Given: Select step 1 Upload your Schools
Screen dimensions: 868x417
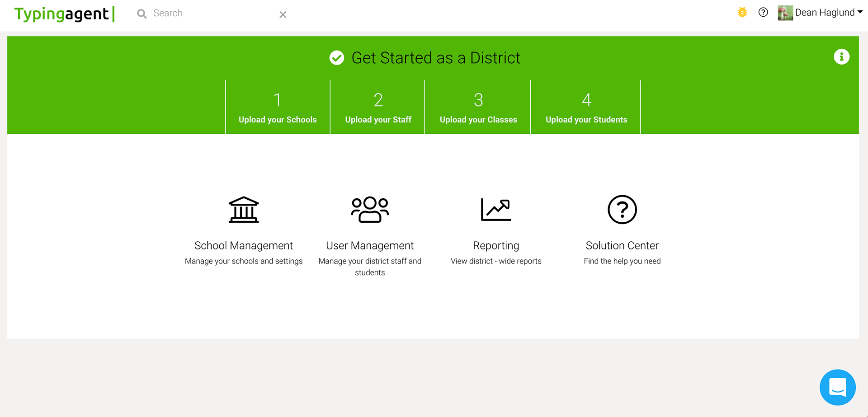Looking at the screenshot, I should (x=278, y=107).
